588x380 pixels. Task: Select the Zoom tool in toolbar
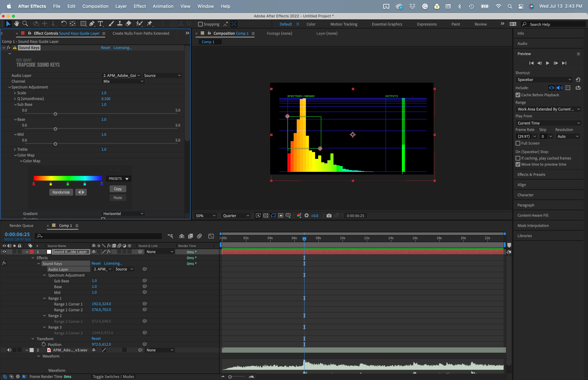pos(25,24)
